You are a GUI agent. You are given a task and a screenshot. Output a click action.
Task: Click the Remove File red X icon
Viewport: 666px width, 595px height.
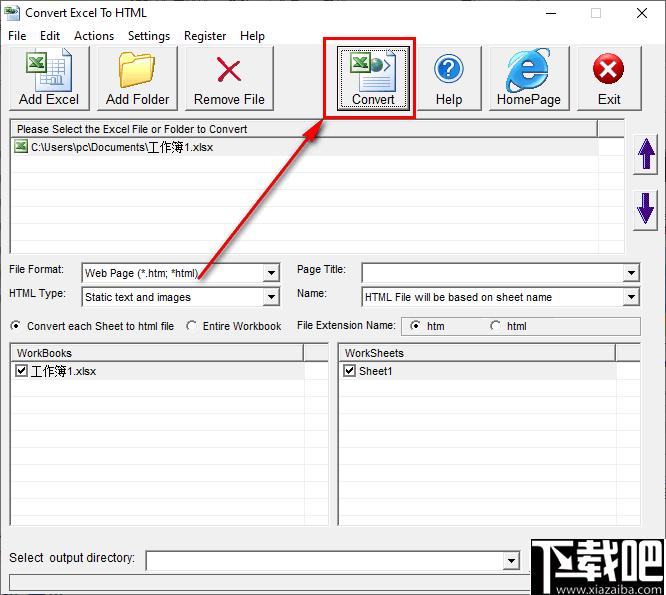click(x=229, y=78)
